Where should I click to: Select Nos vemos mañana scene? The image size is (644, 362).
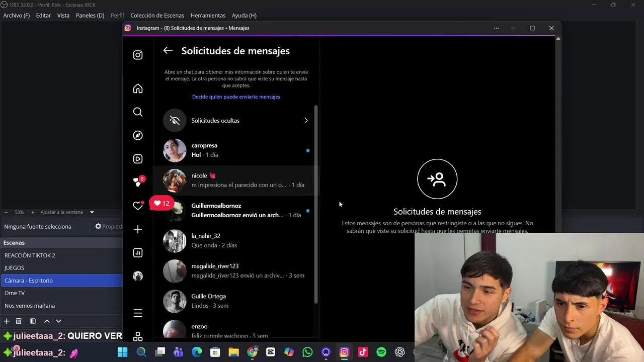pos(61,306)
